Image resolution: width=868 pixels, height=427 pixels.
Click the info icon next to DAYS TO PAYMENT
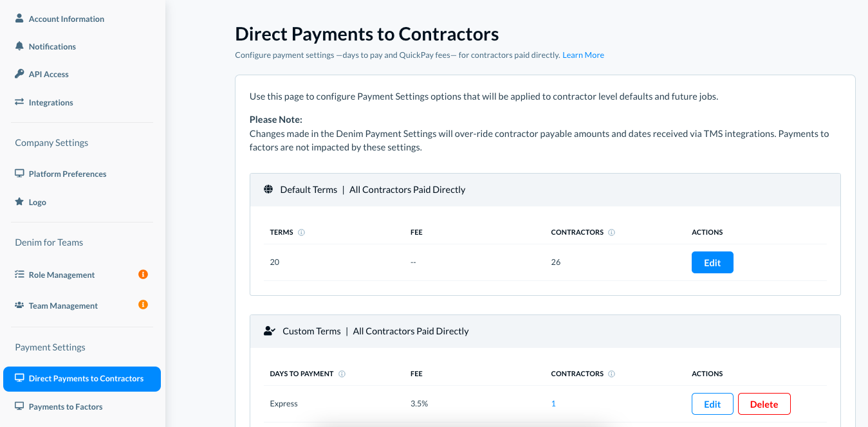pos(342,374)
